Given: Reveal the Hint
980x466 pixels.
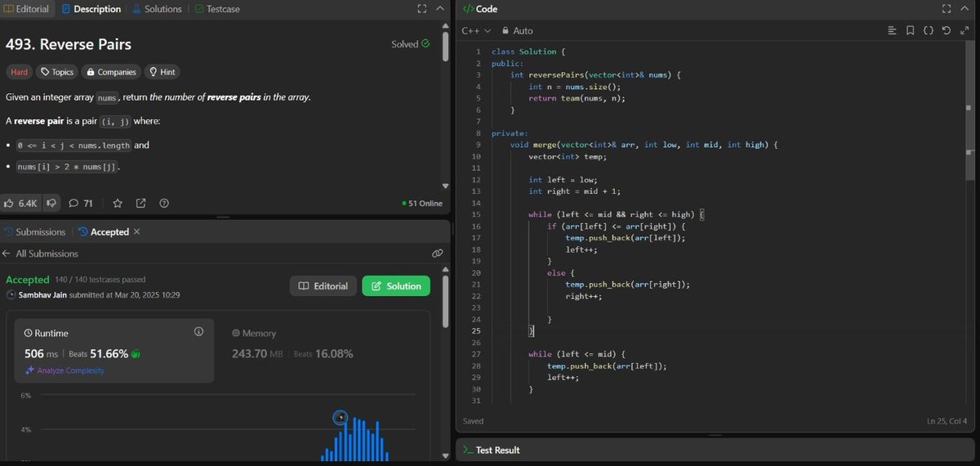Looking at the screenshot, I should coord(162,72).
